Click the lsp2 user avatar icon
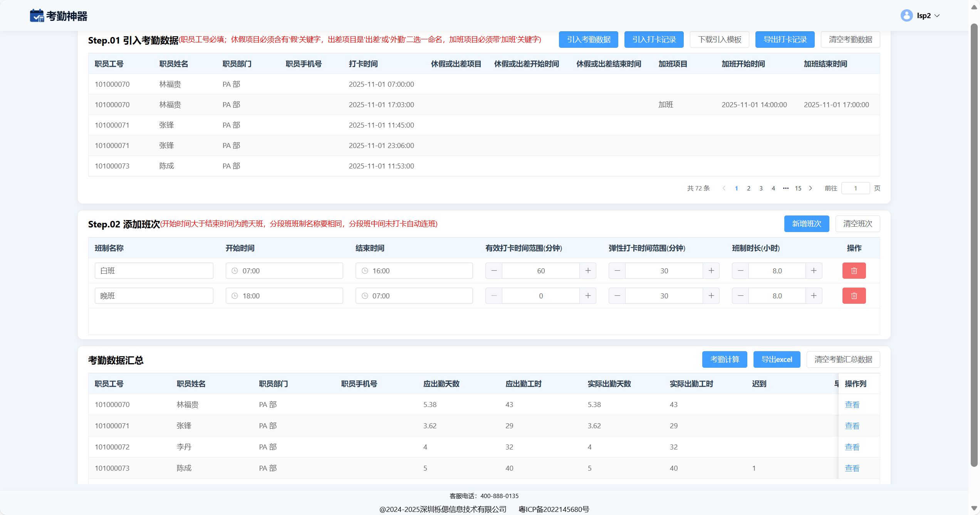This screenshot has height=515, width=980. tap(906, 15)
